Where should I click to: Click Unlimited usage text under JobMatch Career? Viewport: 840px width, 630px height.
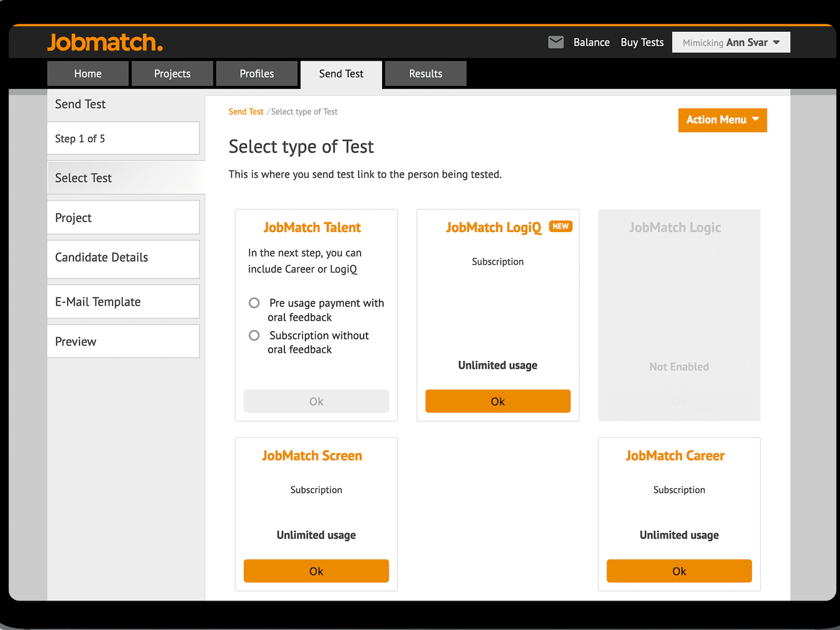click(x=679, y=535)
